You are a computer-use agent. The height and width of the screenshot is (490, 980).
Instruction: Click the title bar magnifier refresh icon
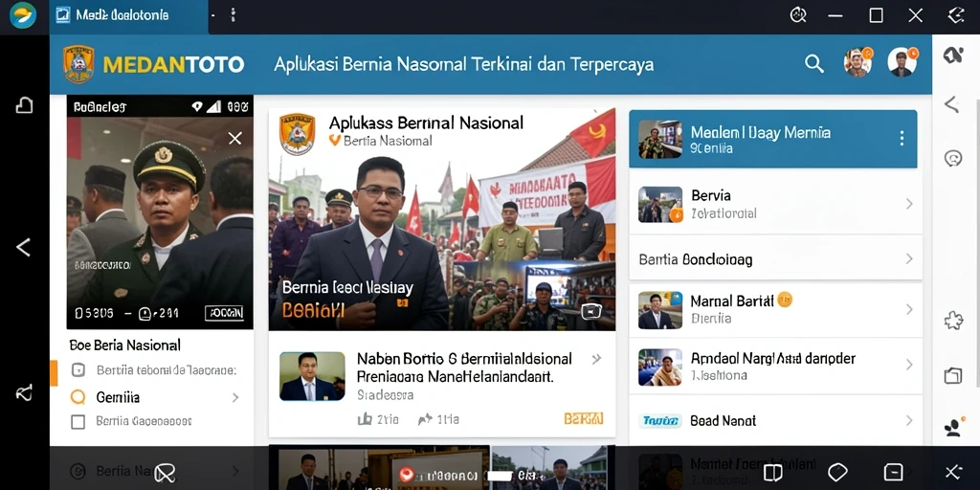point(798,15)
